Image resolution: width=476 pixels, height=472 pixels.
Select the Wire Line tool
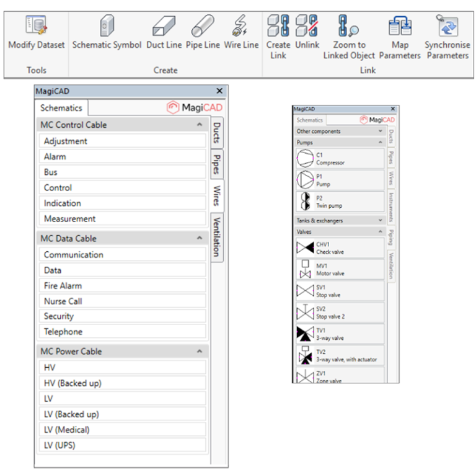[241, 32]
